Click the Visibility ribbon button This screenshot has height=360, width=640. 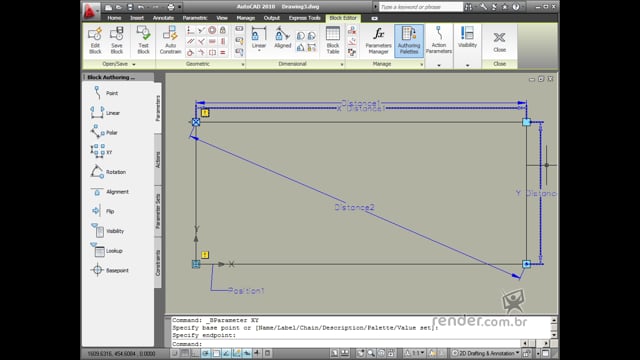(x=467, y=38)
